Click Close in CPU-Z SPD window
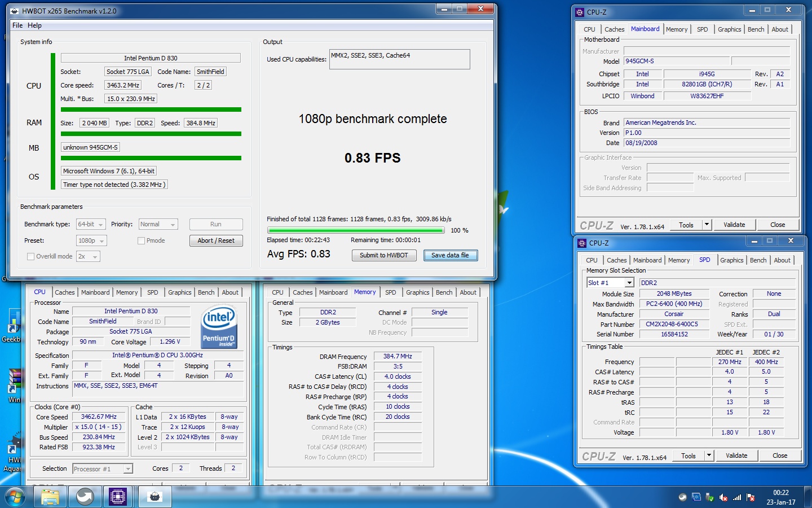Screen dimensions: 812x508 pyautogui.click(x=780, y=456)
